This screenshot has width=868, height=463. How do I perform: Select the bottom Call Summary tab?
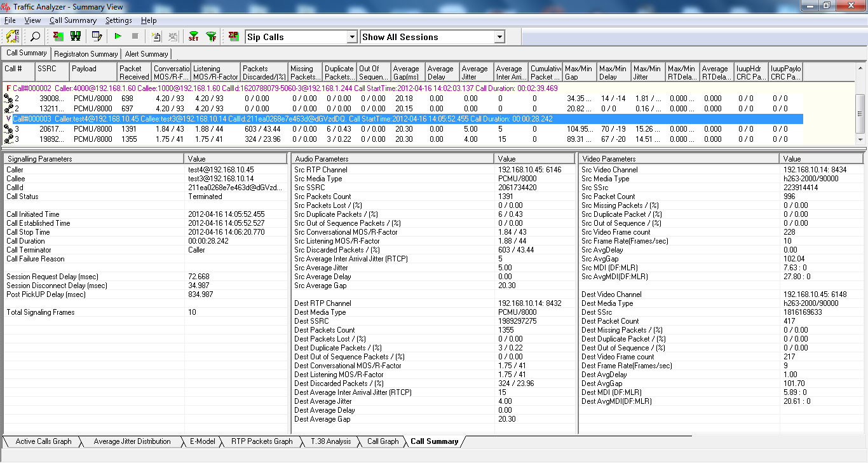(x=434, y=441)
